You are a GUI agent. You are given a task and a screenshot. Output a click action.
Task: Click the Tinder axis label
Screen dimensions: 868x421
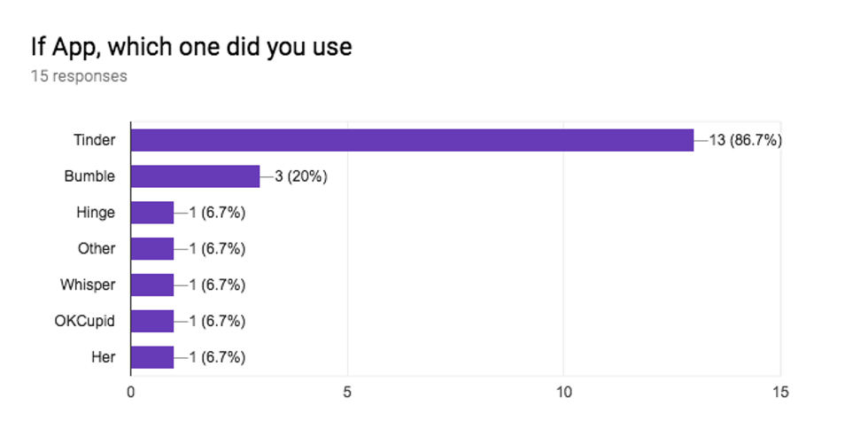click(x=94, y=140)
